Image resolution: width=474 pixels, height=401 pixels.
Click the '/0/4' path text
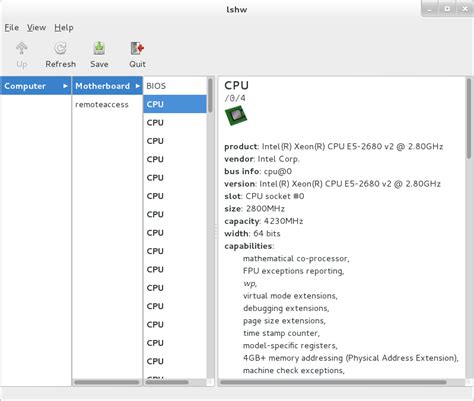235,98
